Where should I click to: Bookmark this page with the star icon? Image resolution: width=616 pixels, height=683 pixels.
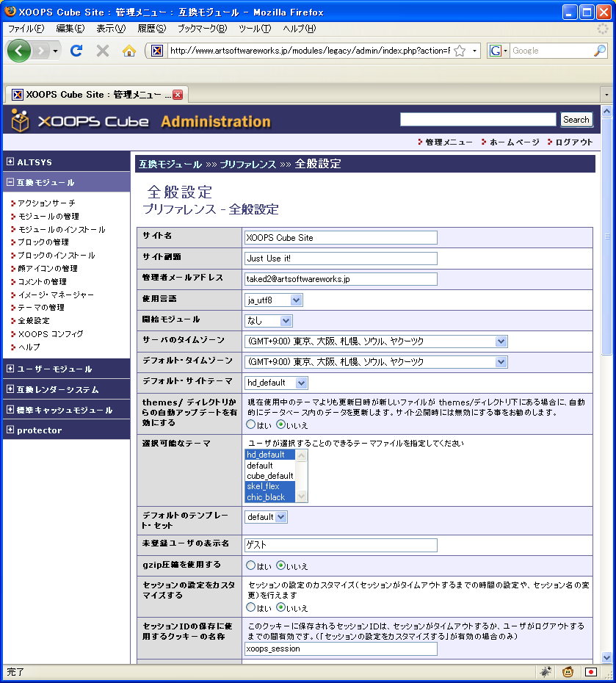(x=460, y=51)
